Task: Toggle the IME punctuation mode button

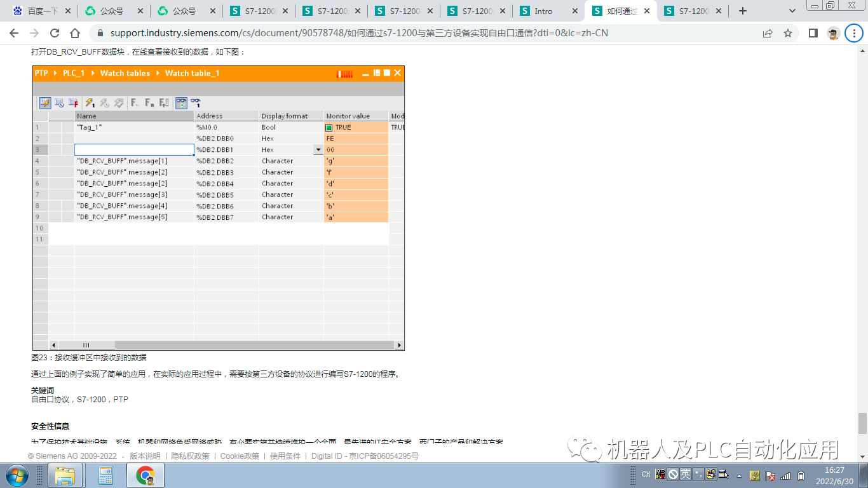Action: (x=698, y=474)
